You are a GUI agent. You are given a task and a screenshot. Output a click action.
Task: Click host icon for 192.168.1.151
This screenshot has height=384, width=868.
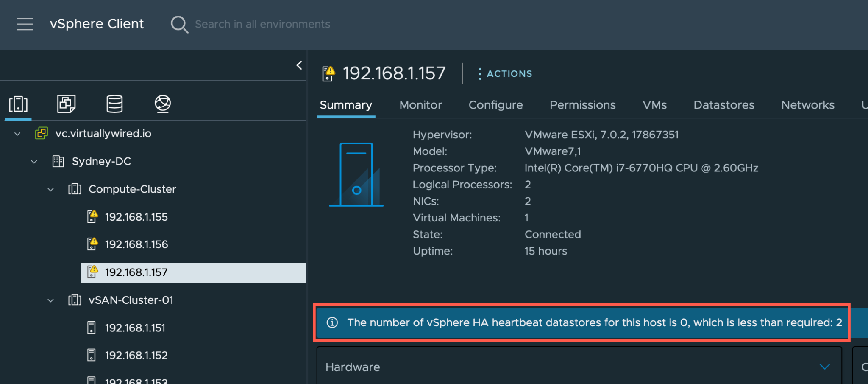91,328
